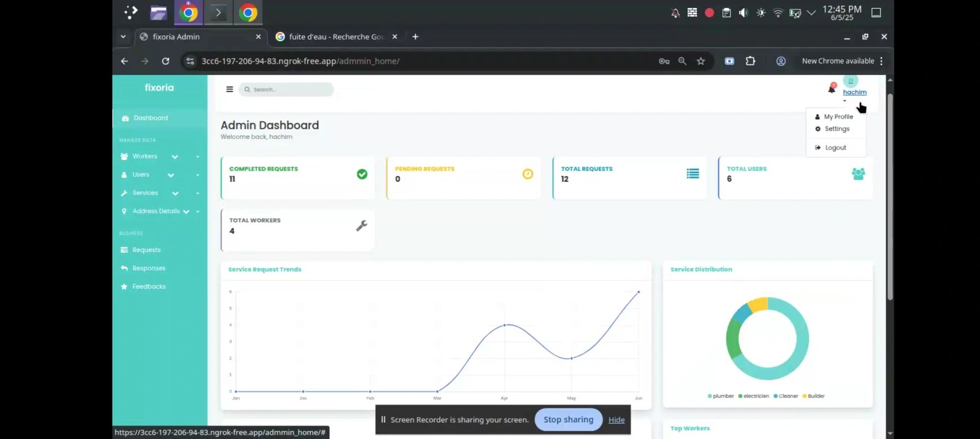Click the notification bell icon

pyautogui.click(x=832, y=89)
